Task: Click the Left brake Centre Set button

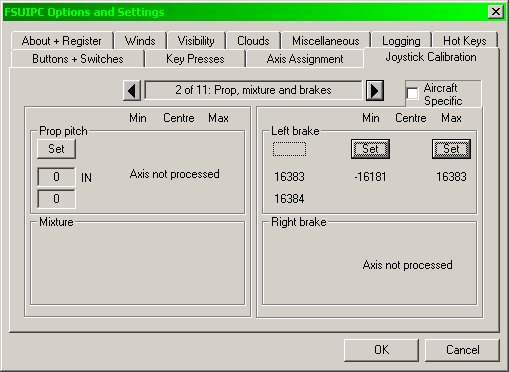Action: tap(370, 149)
